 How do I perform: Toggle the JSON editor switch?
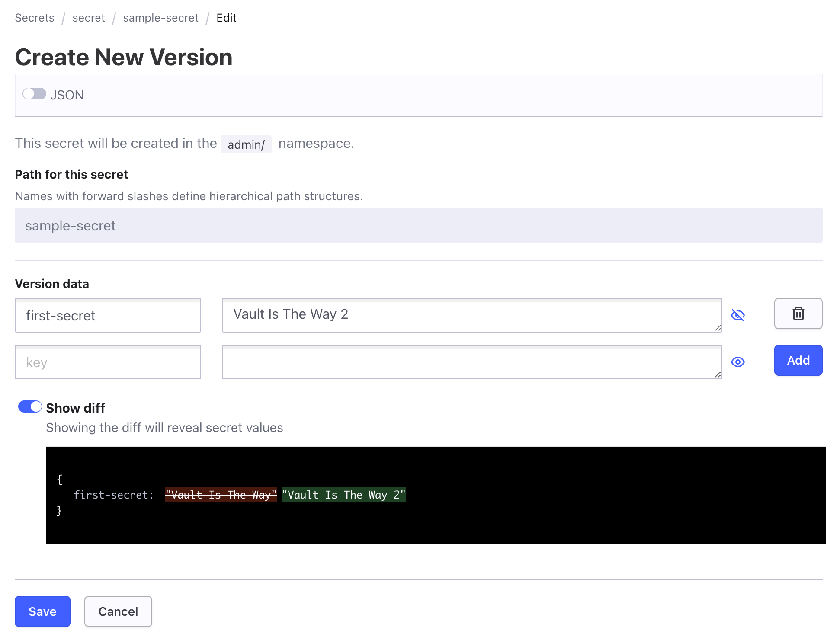(35, 94)
